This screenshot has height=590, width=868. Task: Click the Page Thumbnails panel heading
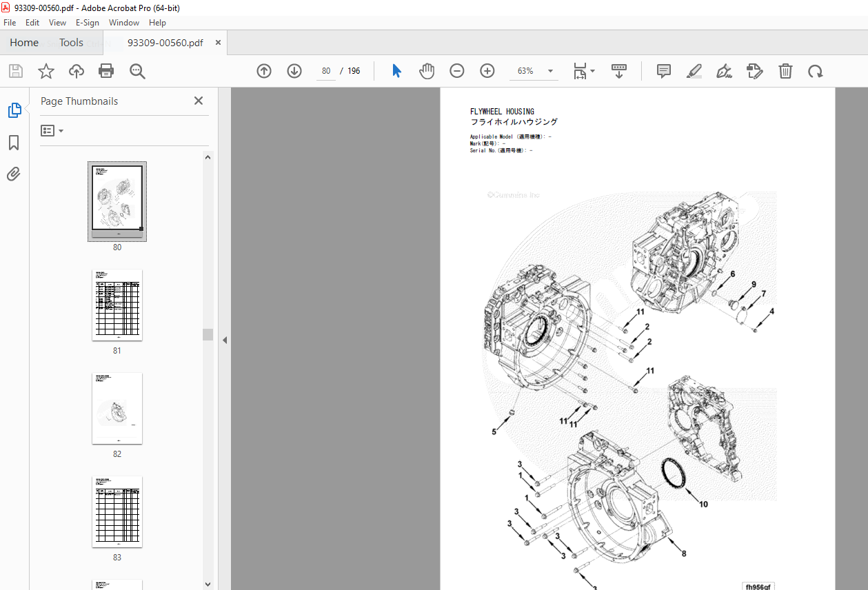[x=79, y=101]
